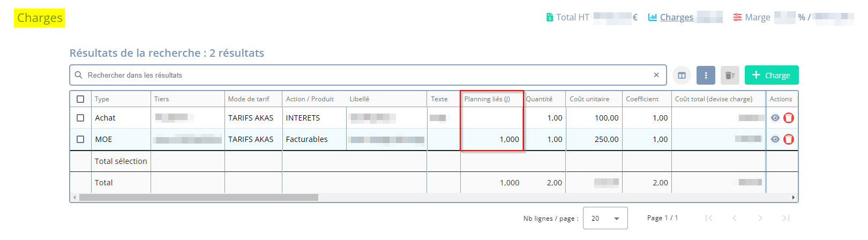Add a new charge with Charge button
The width and height of the screenshot is (868, 240).
pyautogui.click(x=771, y=76)
